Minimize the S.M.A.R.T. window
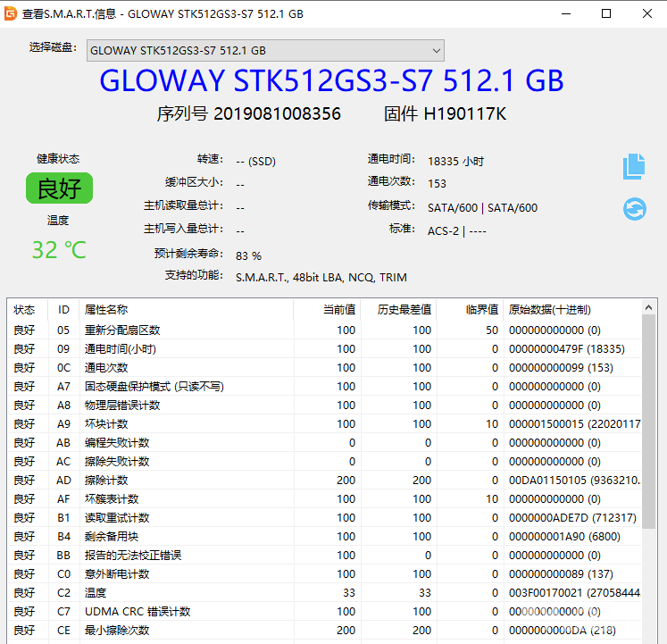Viewport: 667px width, 644px height. [566, 13]
